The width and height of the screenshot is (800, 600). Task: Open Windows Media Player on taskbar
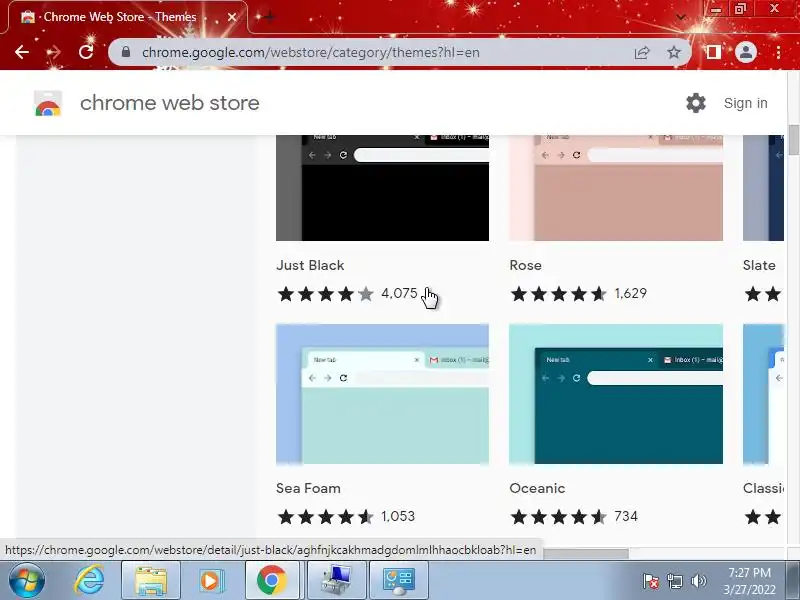[x=210, y=581]
